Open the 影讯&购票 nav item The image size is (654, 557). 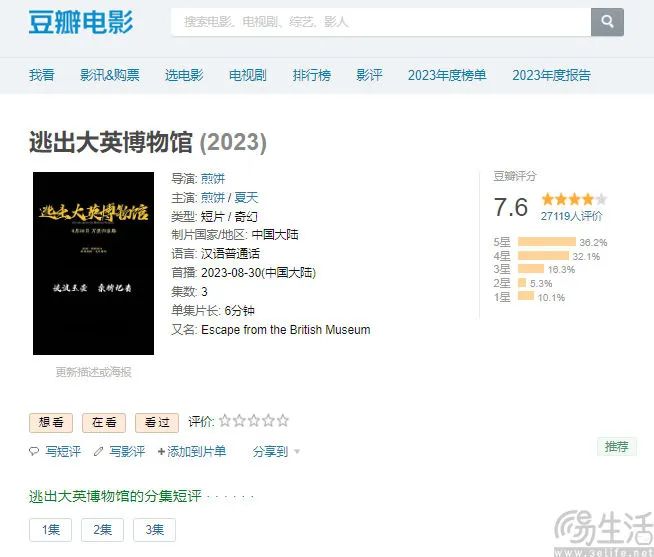[110, 75]
